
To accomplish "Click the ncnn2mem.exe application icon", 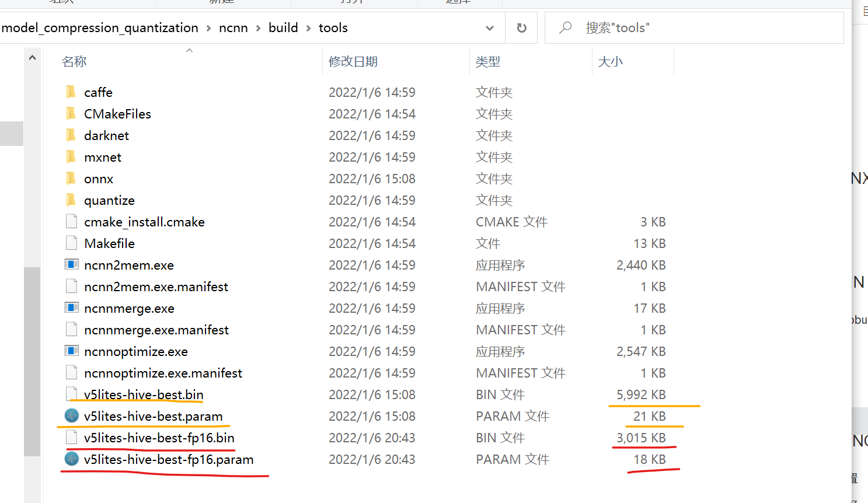I will pos(71,264).
